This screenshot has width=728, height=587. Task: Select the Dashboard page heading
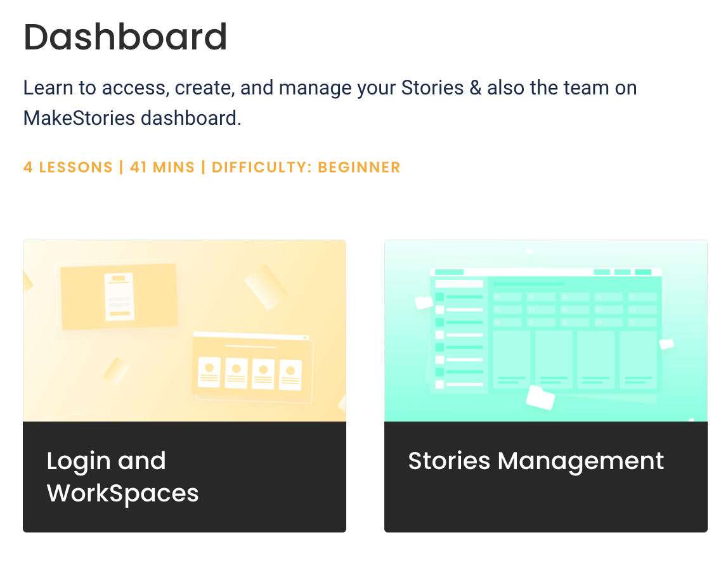point(126,37)
